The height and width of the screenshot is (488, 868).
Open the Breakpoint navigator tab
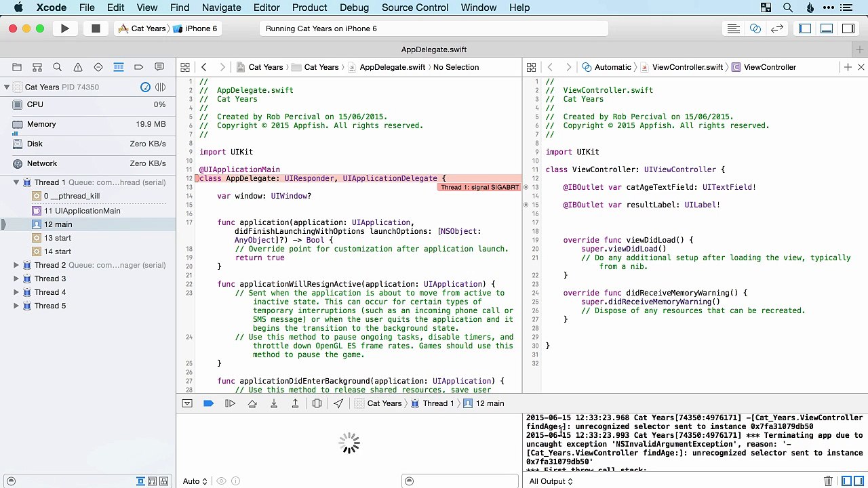tap(139, 67)
